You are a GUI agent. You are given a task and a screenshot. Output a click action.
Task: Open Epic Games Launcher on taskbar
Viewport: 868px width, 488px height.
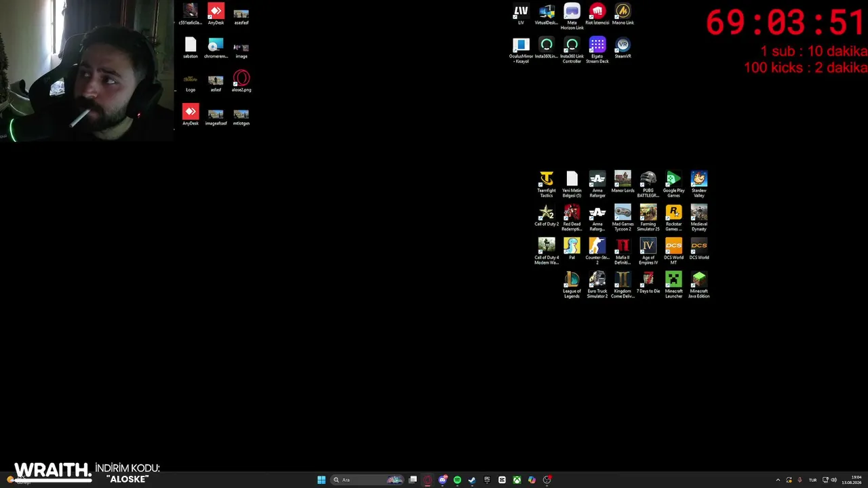tap(487, 480)
